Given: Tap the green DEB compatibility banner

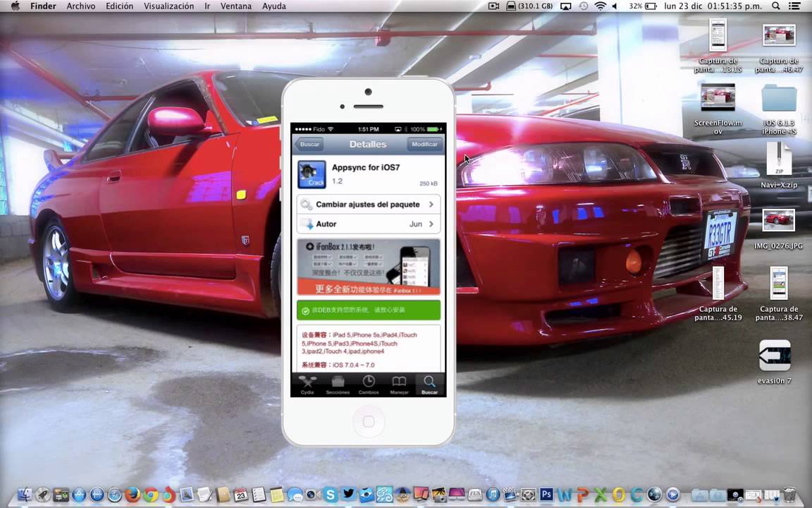Looking at the screenshot, I should pos(369,310).
